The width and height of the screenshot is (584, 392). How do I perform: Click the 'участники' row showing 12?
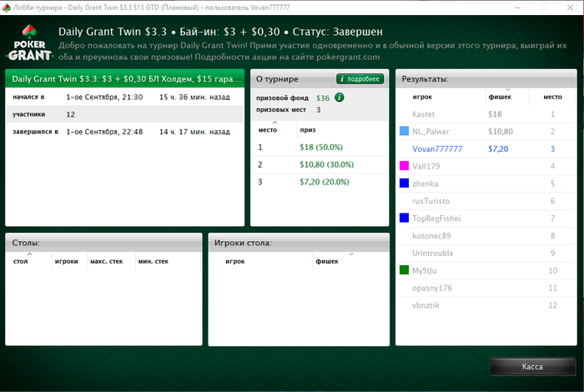(x=125, y=114)
